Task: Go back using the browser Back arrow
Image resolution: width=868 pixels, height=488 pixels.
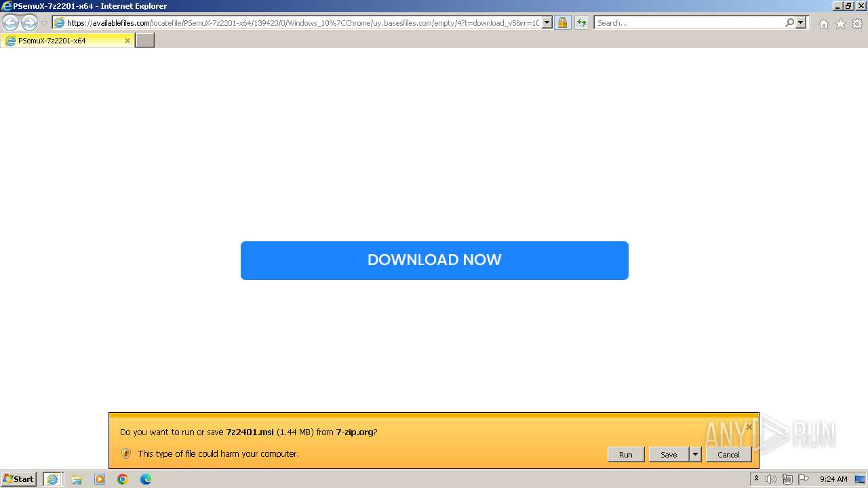Action: [x=11, y=22]
